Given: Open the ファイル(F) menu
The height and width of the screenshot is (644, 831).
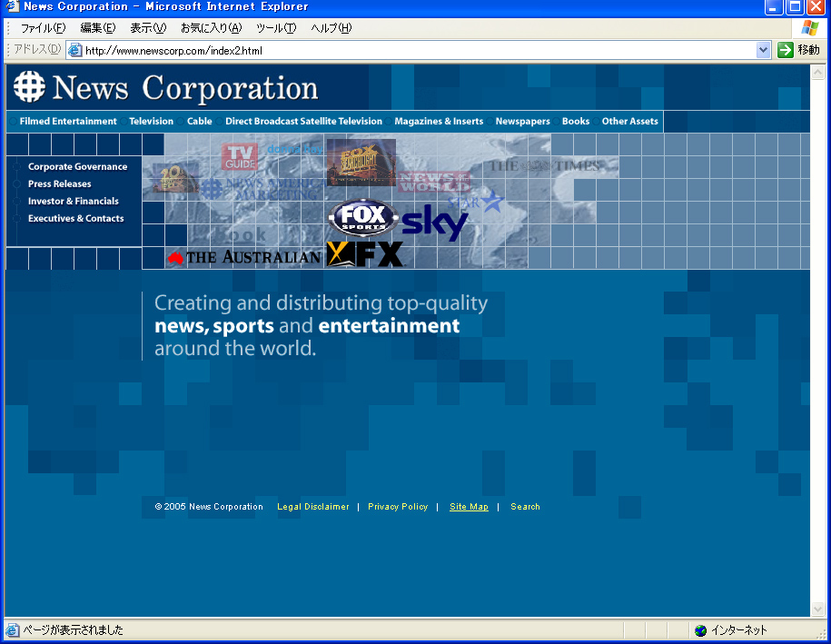Looking at the screenshot, I should coord(43,28).
